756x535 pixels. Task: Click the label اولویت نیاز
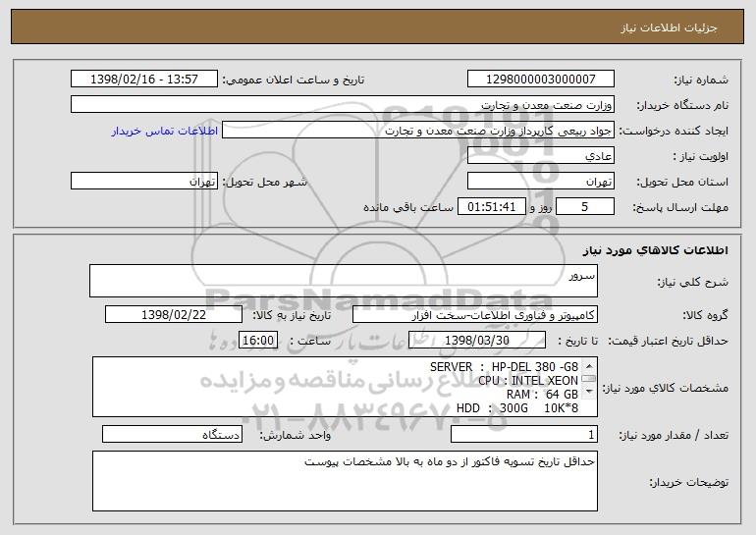coord(701,157)
